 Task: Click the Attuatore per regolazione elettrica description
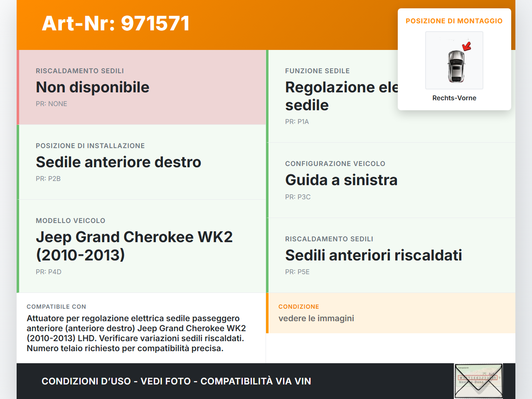coord(136,333)
